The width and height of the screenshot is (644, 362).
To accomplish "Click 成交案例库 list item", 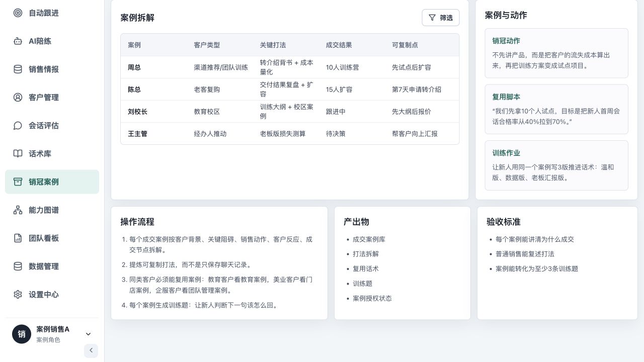I will click(369, 239).
